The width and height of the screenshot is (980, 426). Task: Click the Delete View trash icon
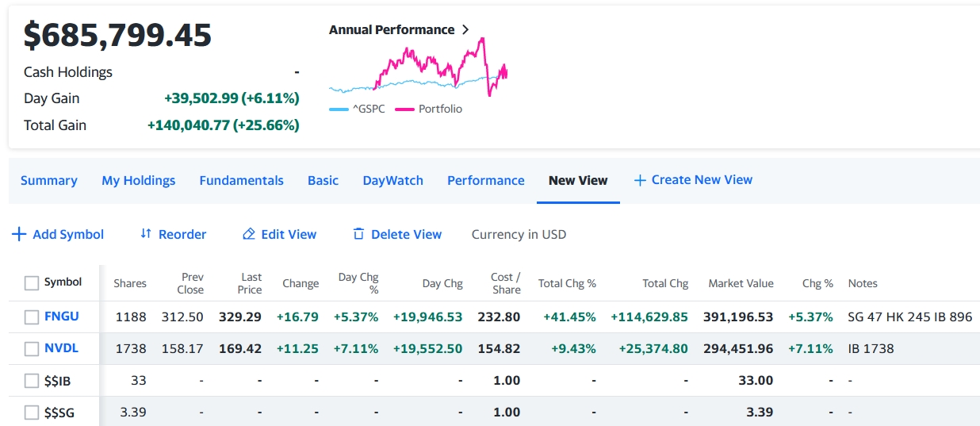[358, 234]
